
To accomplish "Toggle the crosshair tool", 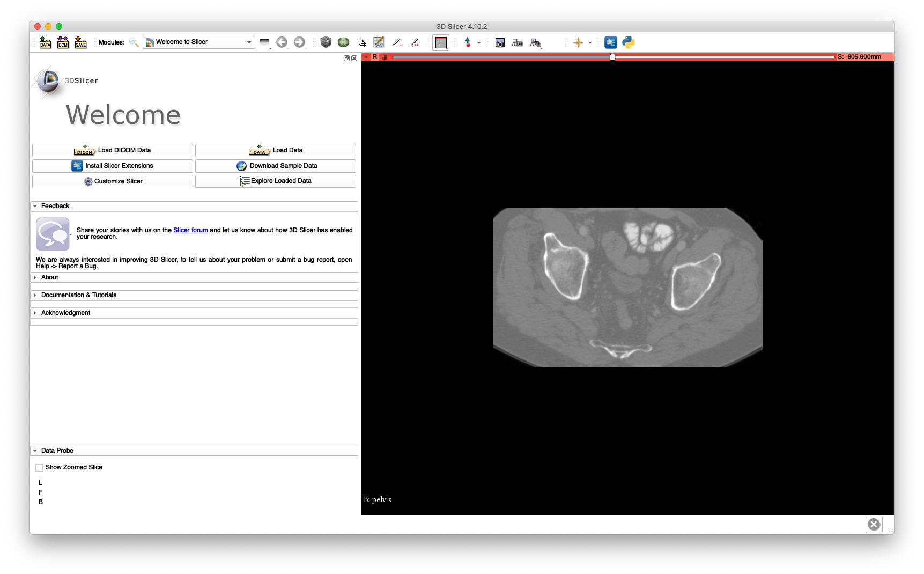I will (x=578, y=43).
